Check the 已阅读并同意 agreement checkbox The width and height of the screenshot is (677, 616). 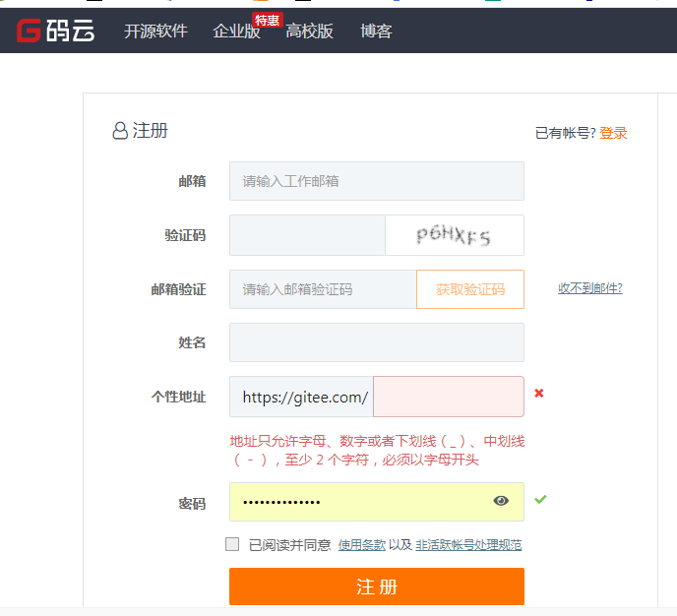pos(232,544)
